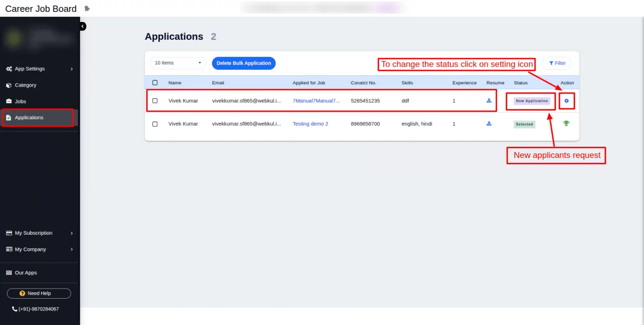644x325 pixels.
Task: Click the phone icon beside support number
Action: pos(14,309)
